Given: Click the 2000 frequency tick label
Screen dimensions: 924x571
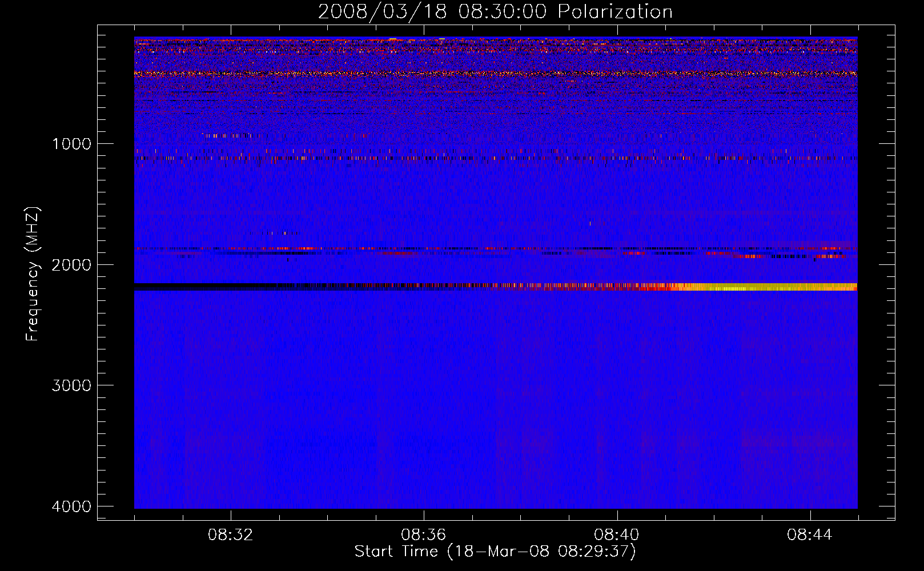Looking at the screenshot, I should pos(72,265).
